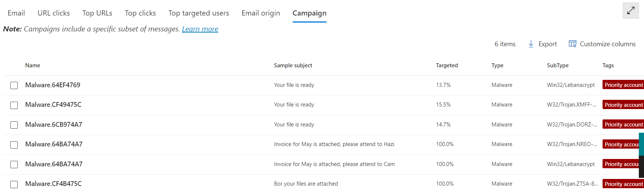The image size is (644, 193).
Task: Click the Export download arrow icon
Action: [531, 44]
